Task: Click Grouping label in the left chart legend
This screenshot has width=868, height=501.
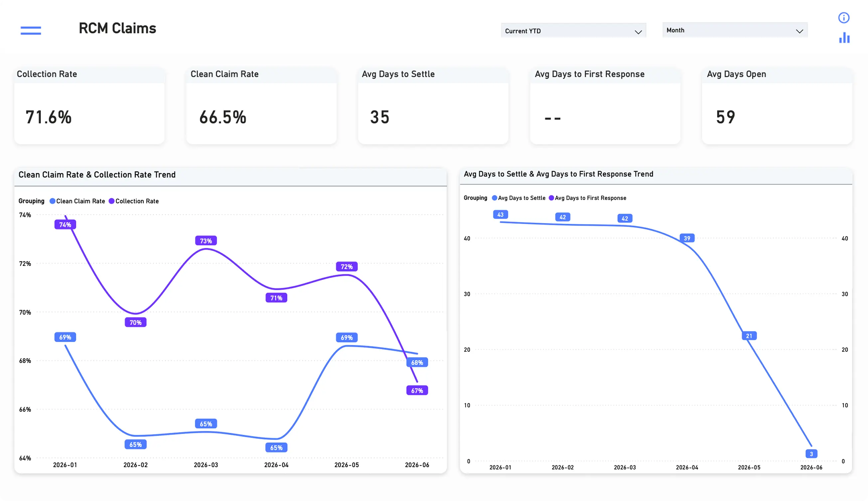Action: tap(31, 201)
